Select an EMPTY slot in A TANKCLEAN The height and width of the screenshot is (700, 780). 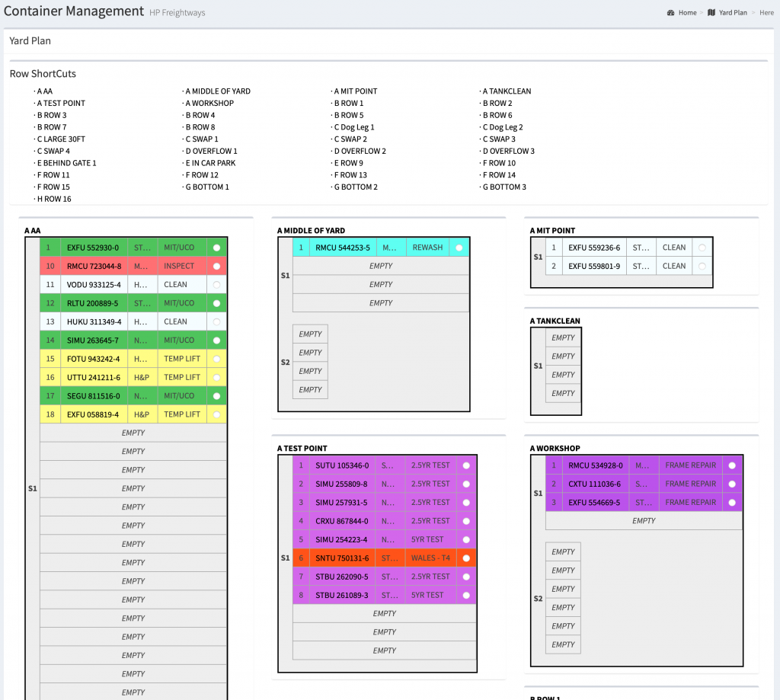(563, 337)
